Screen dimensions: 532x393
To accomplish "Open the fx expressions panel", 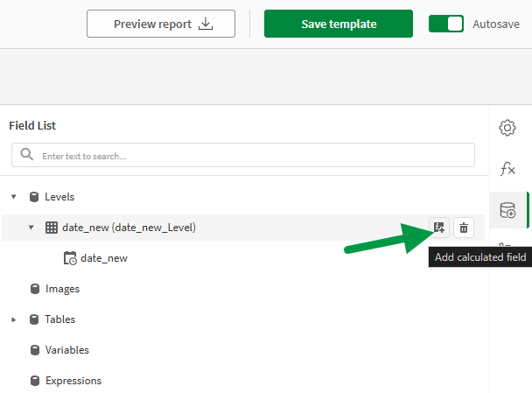I will tap(507, 169).
